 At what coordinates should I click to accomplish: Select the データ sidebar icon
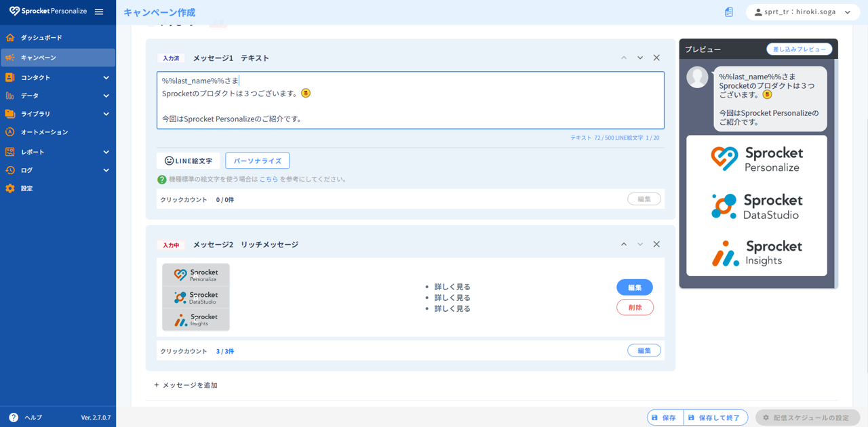[9, 96]
